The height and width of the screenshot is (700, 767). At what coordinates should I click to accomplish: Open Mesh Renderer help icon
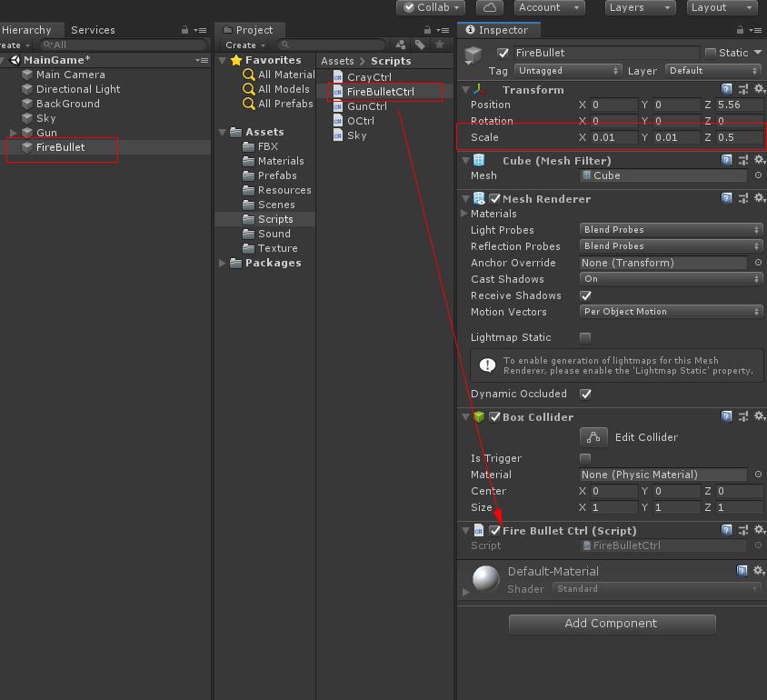point(726,198)
